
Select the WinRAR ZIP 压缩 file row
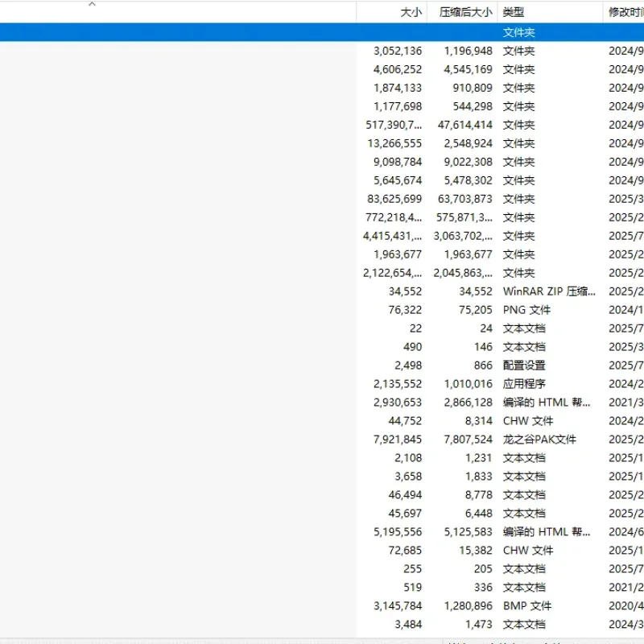point(322,291)
